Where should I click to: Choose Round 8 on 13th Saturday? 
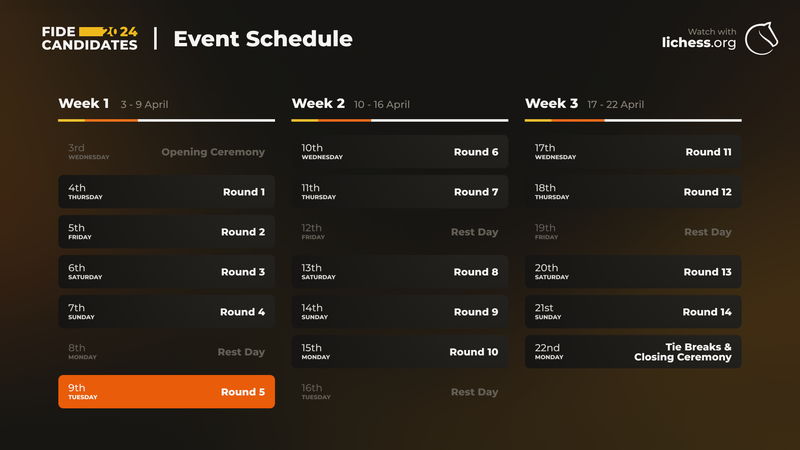399,272
